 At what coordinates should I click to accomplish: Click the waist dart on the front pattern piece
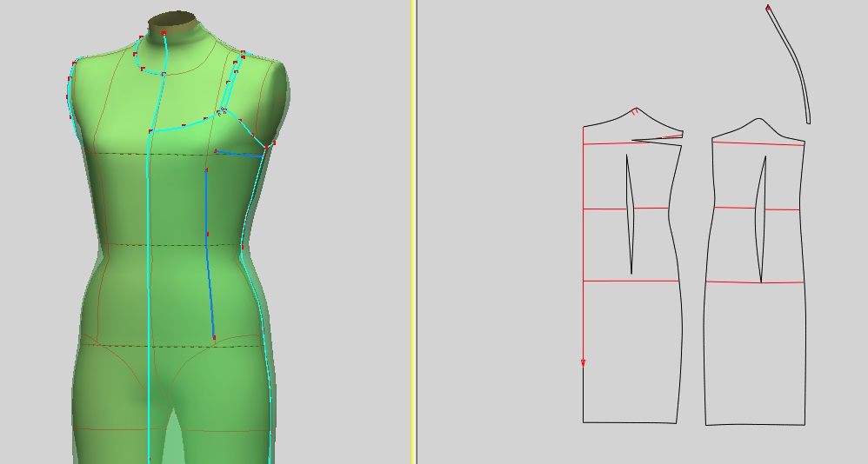630,214
